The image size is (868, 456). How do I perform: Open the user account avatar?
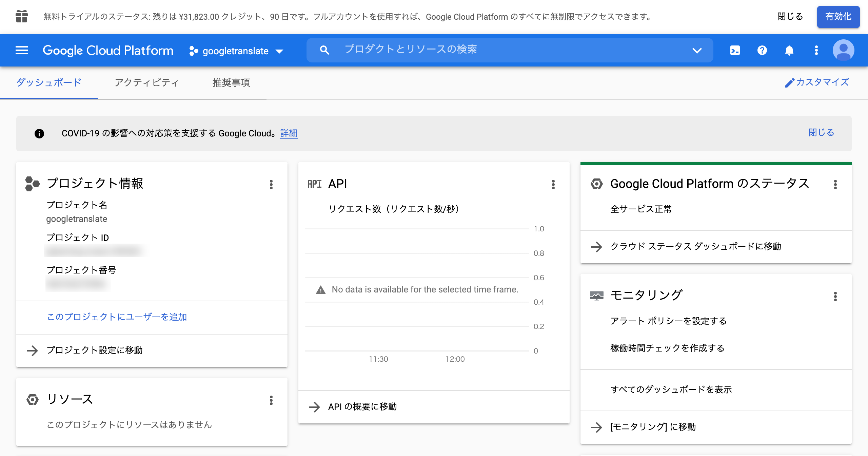[843, 51]
